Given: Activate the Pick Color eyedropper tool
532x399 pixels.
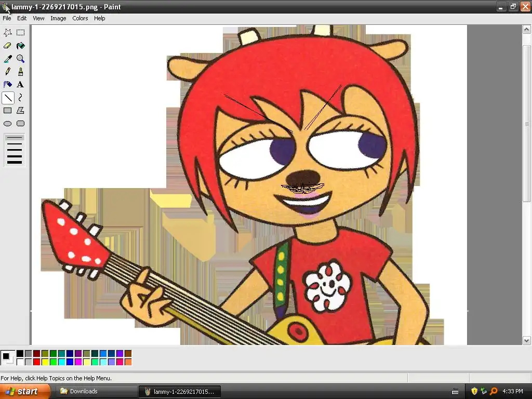Looking at the screenshot, I should pyautogui.click(x=7, y=59).
